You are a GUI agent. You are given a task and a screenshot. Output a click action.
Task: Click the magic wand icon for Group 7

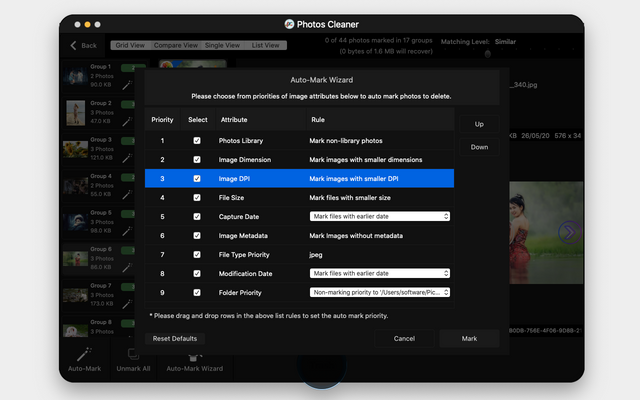click(x=127, y=304)
